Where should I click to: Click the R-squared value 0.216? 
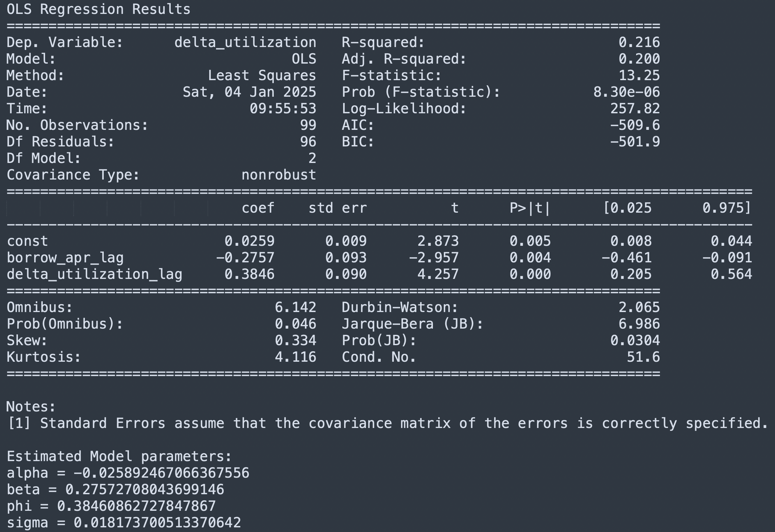click(x=639, y=42)
